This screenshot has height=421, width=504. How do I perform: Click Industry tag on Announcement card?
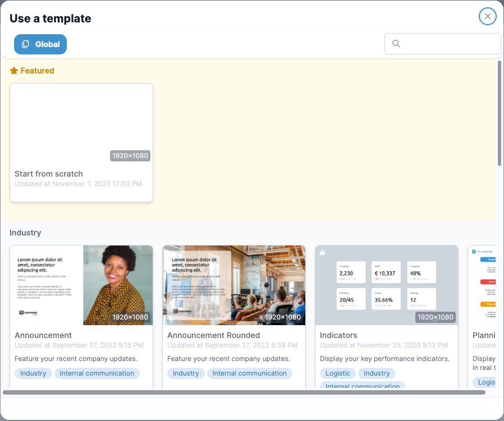pyautogui.click(x=33, y=373)
